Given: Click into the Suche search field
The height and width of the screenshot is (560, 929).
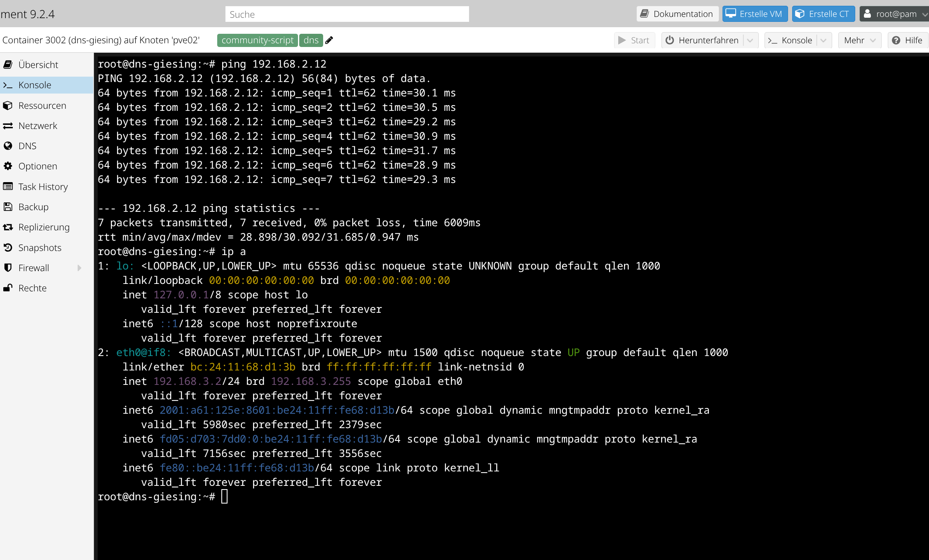Looking at the screenshot, I should coord(347,14).
